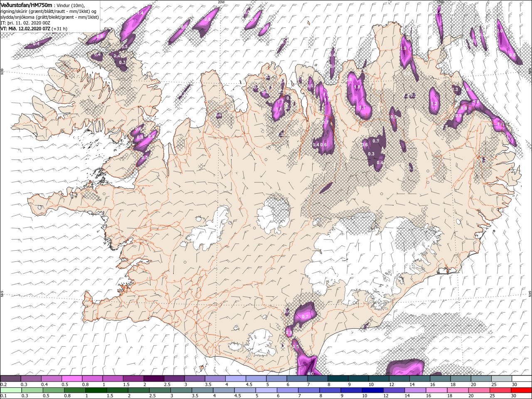Screen dimensions: 532x399
Task: Select the darkest green 1 swatch, rain legend
Action: coord(96,390)
